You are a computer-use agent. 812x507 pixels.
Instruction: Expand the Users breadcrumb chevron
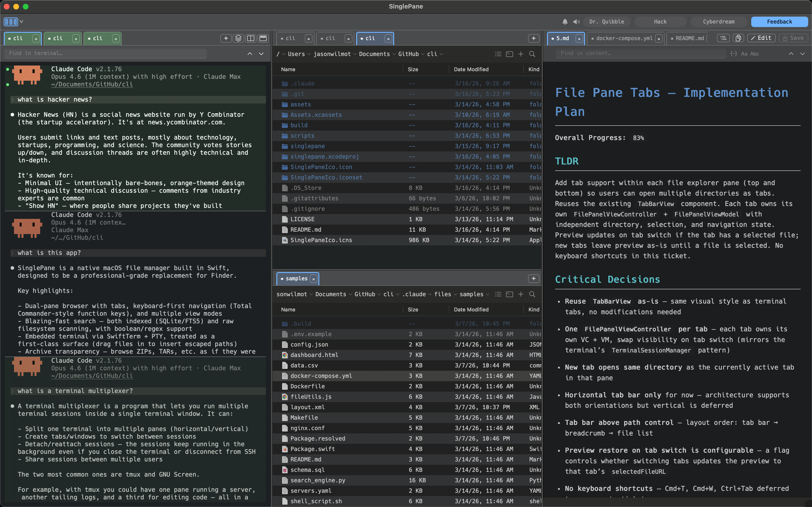(x=309, y=54)
